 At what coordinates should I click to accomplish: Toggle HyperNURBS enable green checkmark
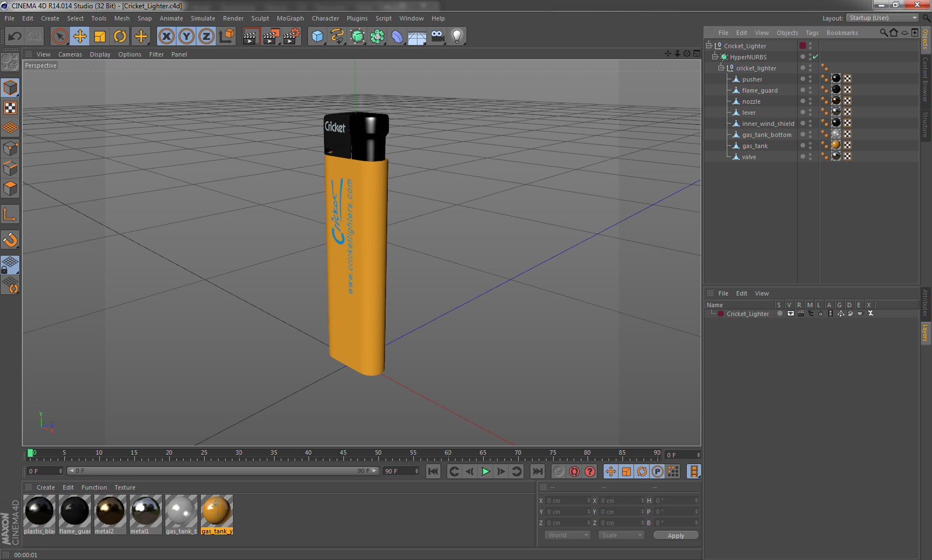815,57
